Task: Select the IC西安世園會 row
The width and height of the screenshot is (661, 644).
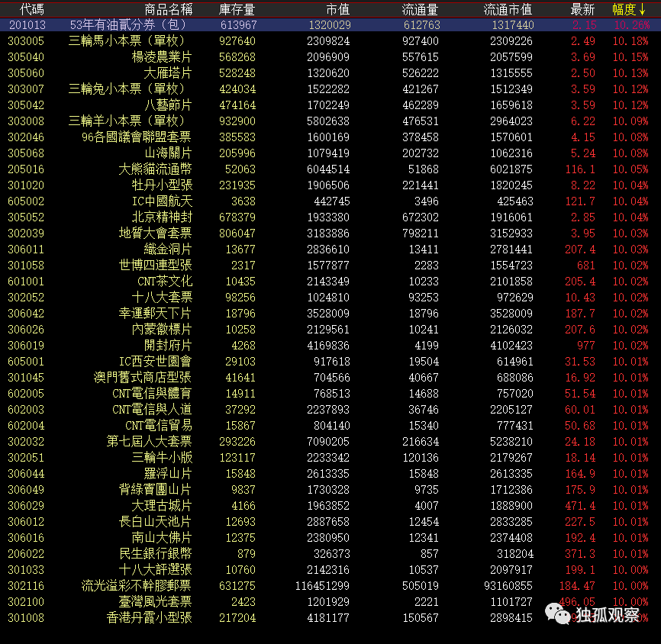Action: point(330,361)
